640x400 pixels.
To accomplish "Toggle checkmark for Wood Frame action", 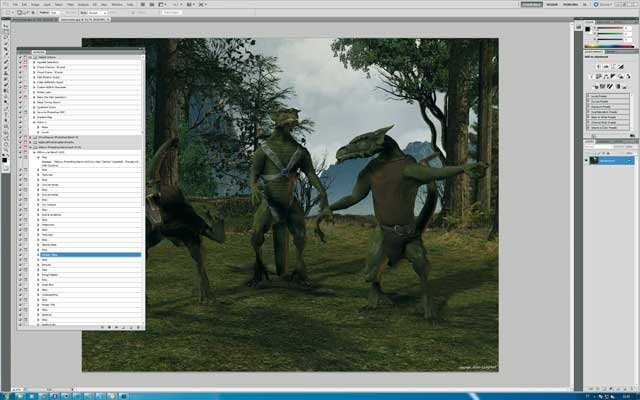I will [20, 72].
